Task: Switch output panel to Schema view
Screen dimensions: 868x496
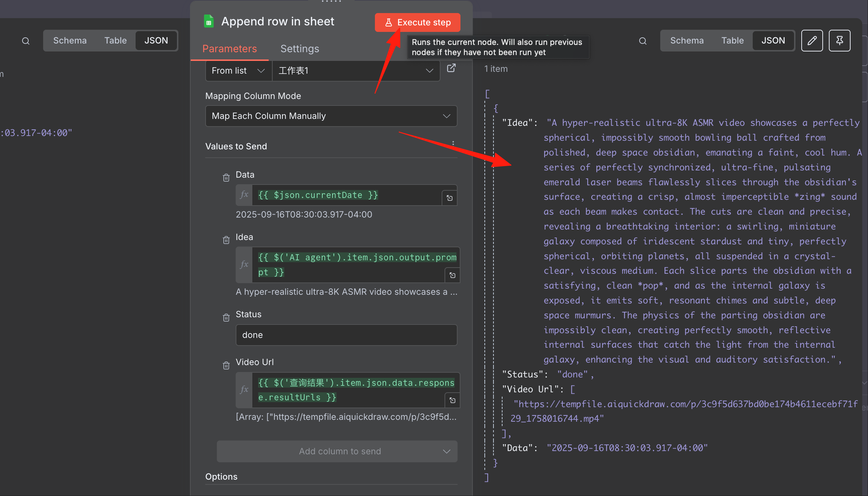Action: click(x=687, y=41)
